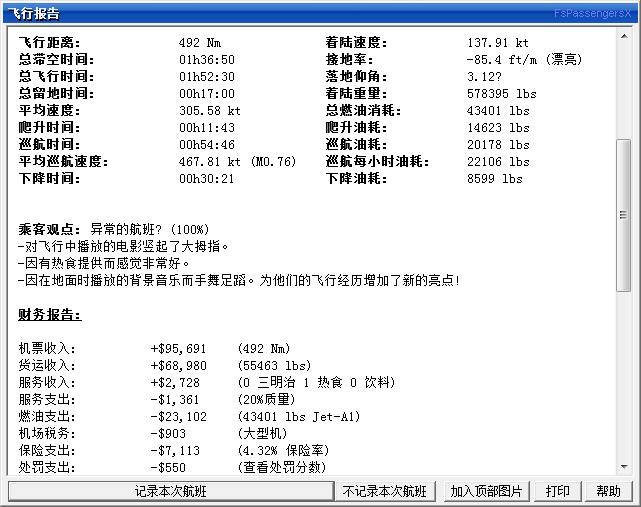Click the 查看处罚分数 text
This screenshot has width=641, height=507.
282,467
